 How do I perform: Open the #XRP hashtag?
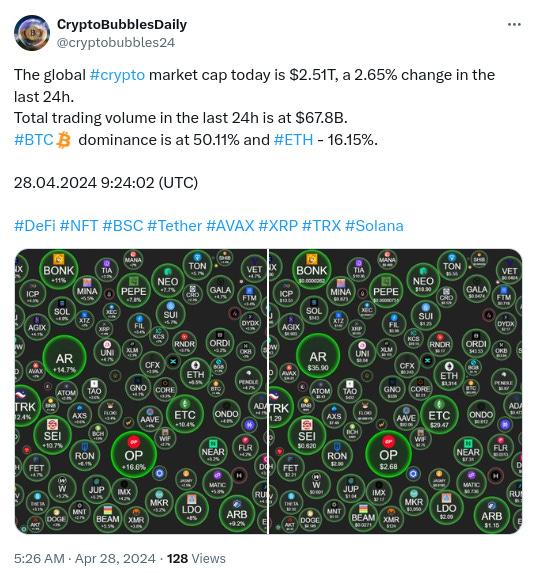278,226
